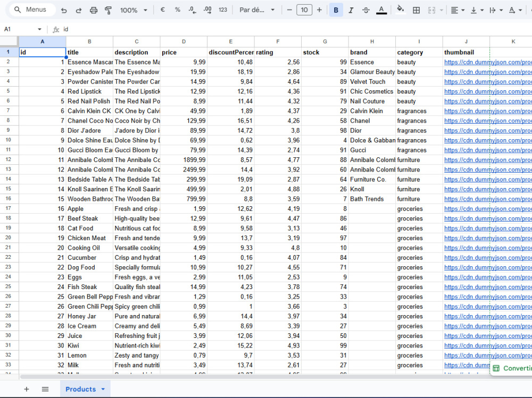Open the fill color picker

pos(401,10)
